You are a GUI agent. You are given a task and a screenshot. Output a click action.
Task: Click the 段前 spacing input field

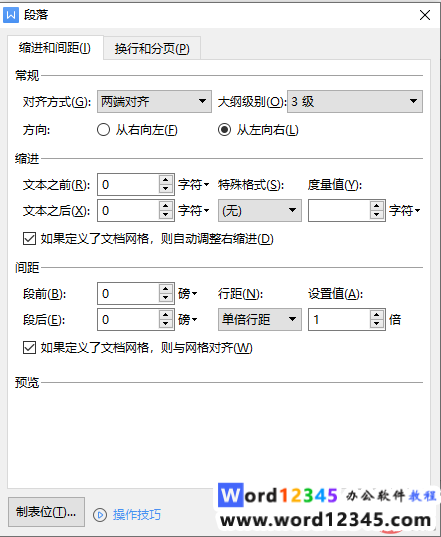point(128,294)
